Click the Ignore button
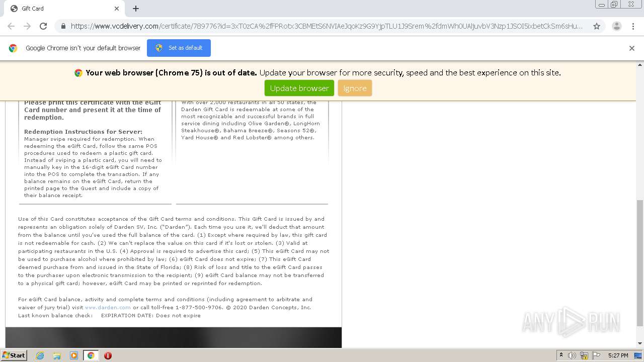 point(355,88)
